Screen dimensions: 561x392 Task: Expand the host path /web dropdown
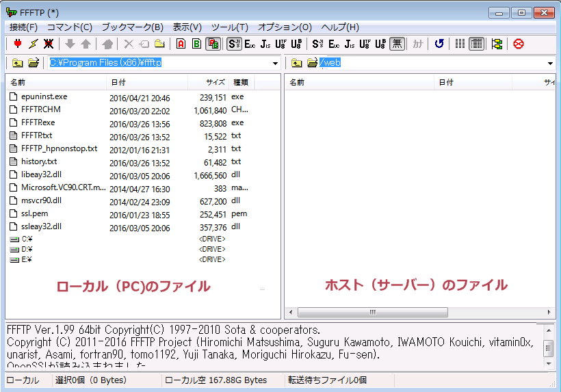click(x=551, y=64)
